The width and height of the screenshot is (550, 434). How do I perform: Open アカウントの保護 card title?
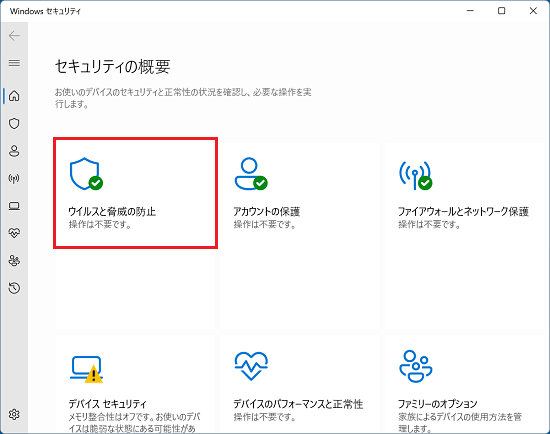tap(267, 212)
